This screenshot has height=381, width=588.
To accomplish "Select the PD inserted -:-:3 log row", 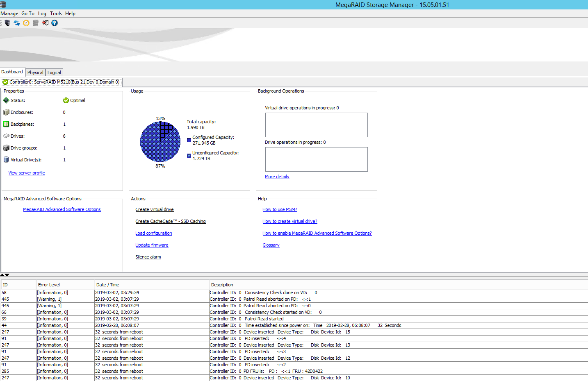I will (x=294, y=352).
